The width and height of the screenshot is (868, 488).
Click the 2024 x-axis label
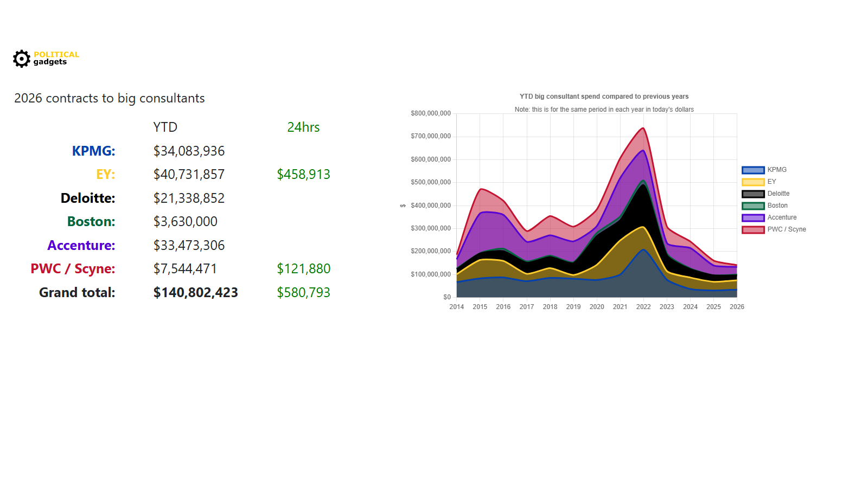pyautogui.click(x=690, y=307)
